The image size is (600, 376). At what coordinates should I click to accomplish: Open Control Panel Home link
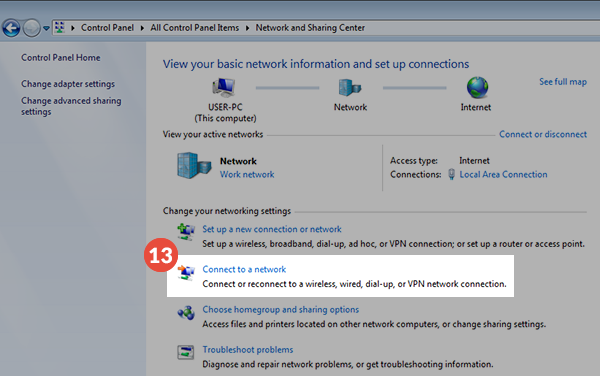pyautogui.click(x=60, y=57)
